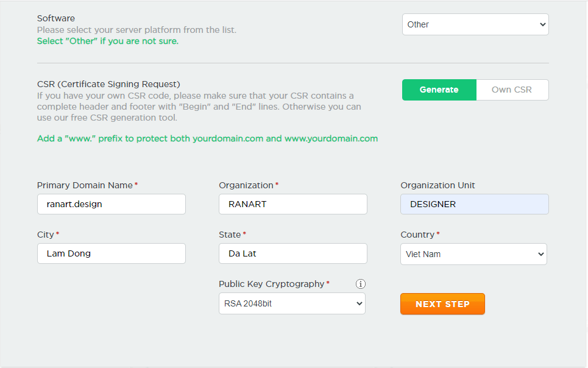Click the Software dropdown chevron arrow
The width and height of the screenshot is (588, 368).
pyautogui.click(x=542, y=25)
